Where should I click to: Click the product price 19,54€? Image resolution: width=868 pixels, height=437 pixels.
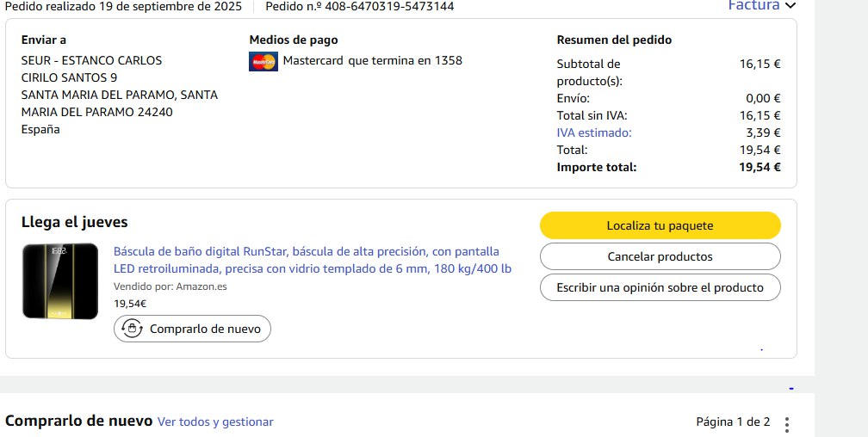130,304
